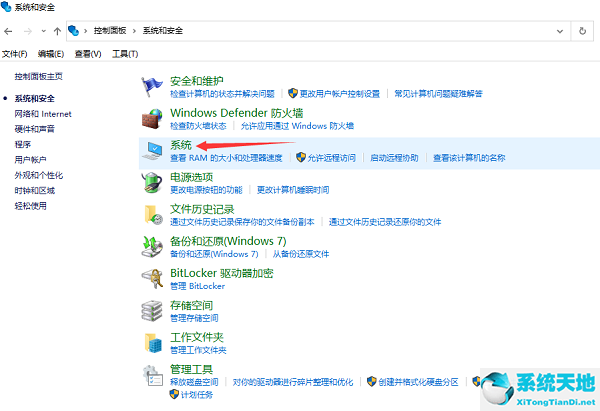Image resolution: width=600 pixels, height=411 pixels.
Task: Click 更改计算机睡眠时间 link
Action: click(x=293, y=190)
